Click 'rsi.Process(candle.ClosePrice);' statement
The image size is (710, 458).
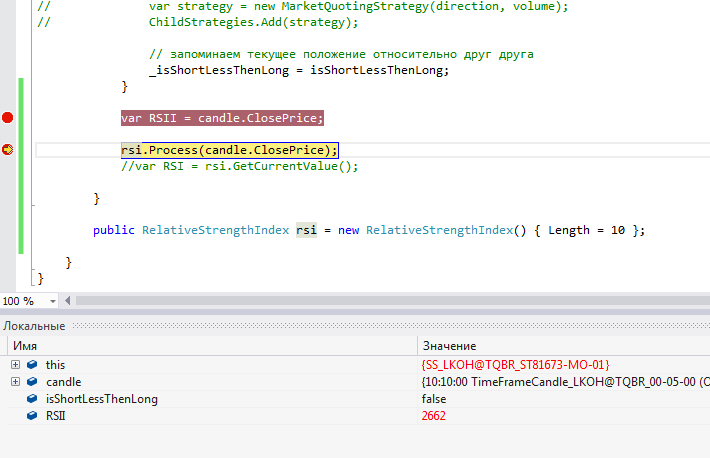pyautogui.click(x=230, y=150)
